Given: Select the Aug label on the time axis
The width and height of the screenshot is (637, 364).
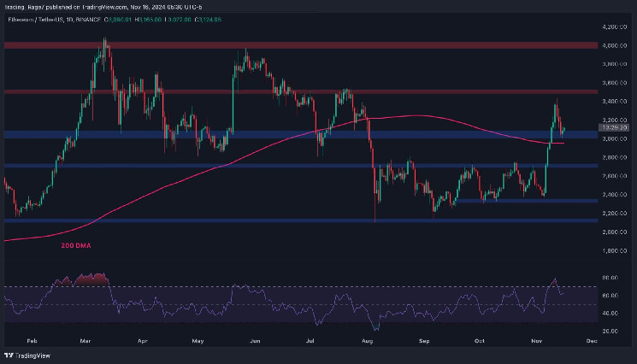Looking at the screenshot, I should (x=369, y=339).
